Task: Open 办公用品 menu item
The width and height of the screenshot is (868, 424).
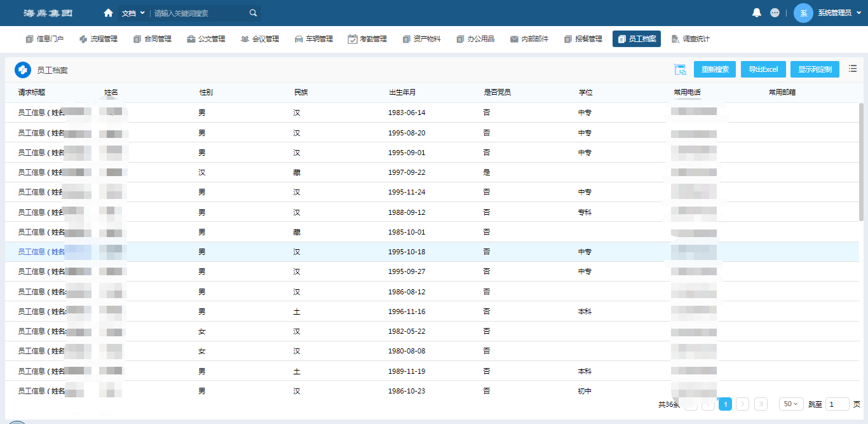Action: pyautogui.click(x=475, y=39)
